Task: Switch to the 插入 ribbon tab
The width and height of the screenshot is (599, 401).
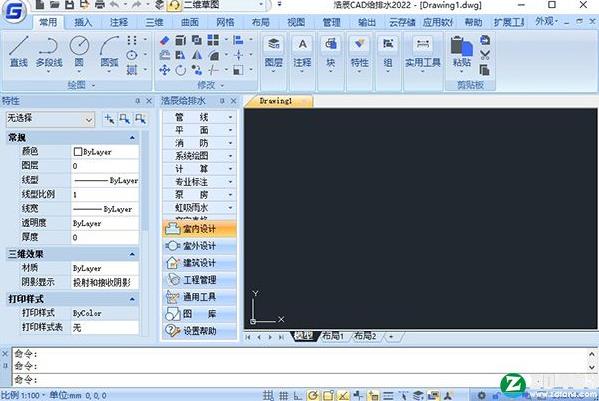Action: click(x=83, y=23)
